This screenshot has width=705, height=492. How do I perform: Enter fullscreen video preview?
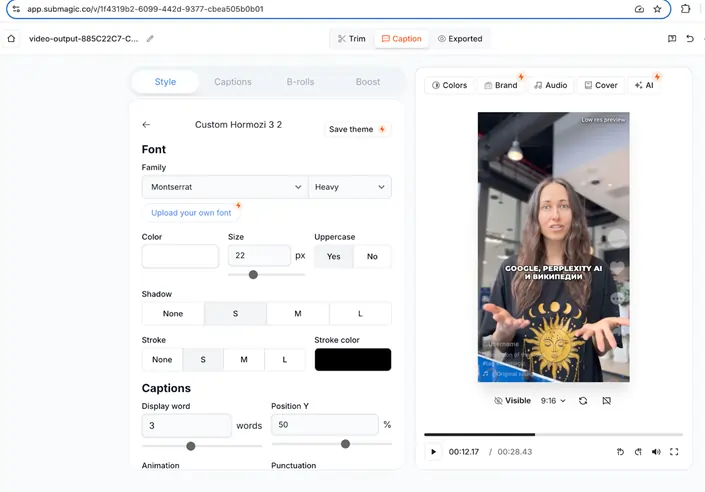674,452
